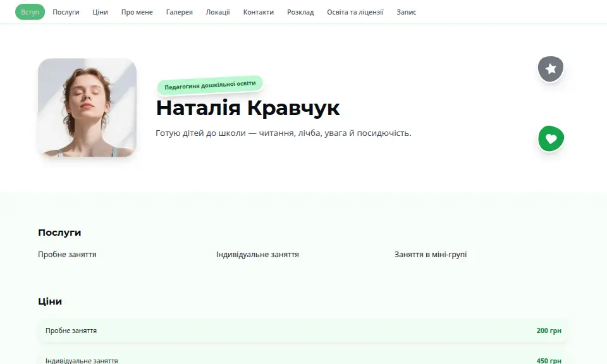Navigate to Освіта та ліцензії
Image resolution: width=607 pixels, height=364 pixels.
coord(355,12)
